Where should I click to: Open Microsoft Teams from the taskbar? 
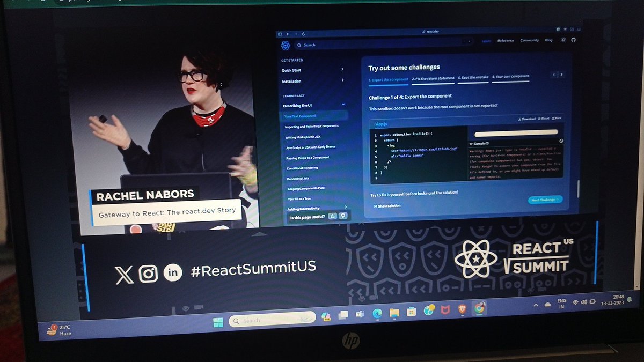[x=359, y=314]
